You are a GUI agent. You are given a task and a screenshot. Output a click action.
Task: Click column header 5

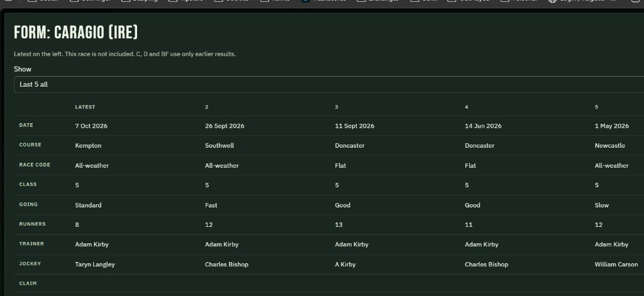point(596,107)
